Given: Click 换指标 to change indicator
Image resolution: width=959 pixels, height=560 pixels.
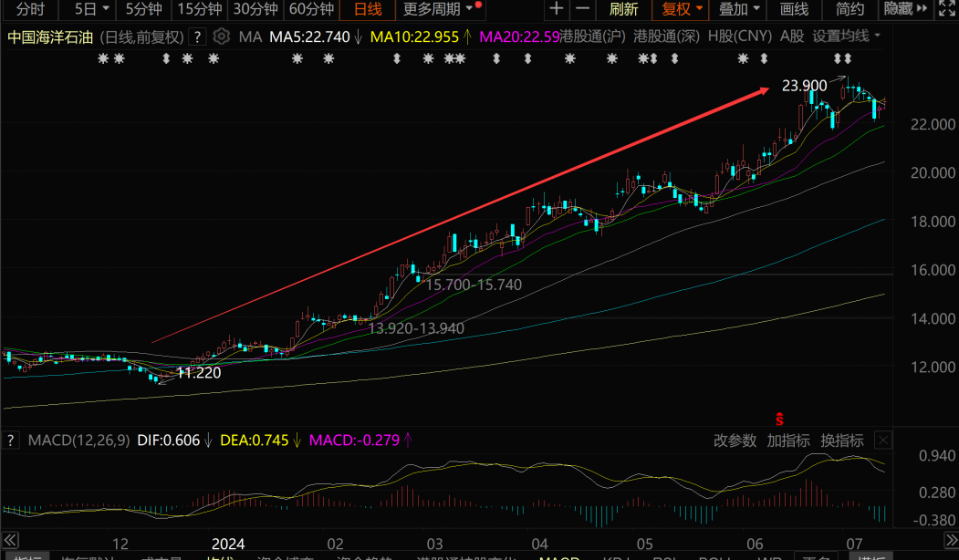Looking at the screenshot, I should click(x=842, y=441).
